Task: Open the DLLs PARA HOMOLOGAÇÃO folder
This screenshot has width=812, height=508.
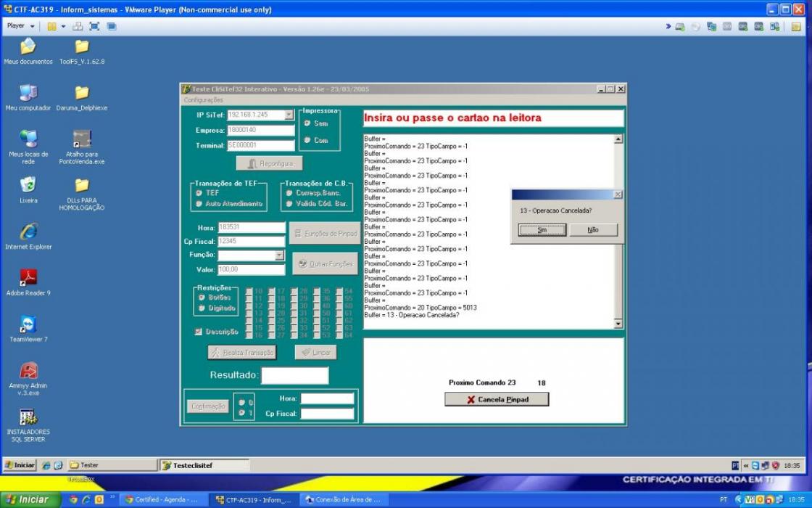Action: click(82, 194)
